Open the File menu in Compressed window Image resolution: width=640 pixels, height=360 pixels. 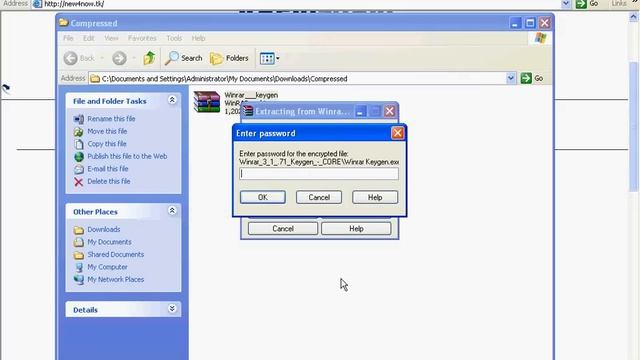(68, 38)
